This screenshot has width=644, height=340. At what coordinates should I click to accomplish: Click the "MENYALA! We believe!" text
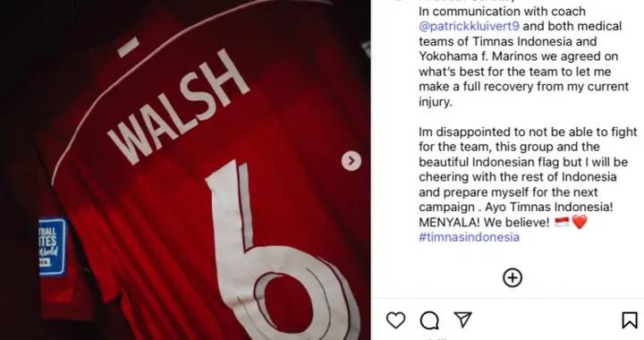tap(484, 222)
